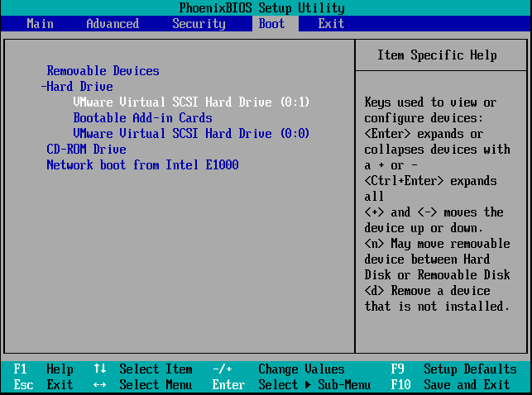Switch to the Advanced tab
The height and width of the screenshot is (395, 532).
click(113, 24)
